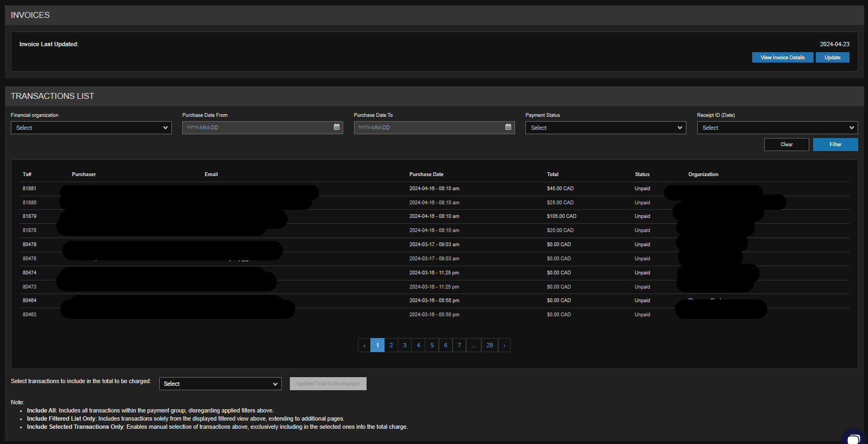This screenshot has height=444, width=868.
Task: Jump to page 2 of transactions
Action: coord(391,345)
